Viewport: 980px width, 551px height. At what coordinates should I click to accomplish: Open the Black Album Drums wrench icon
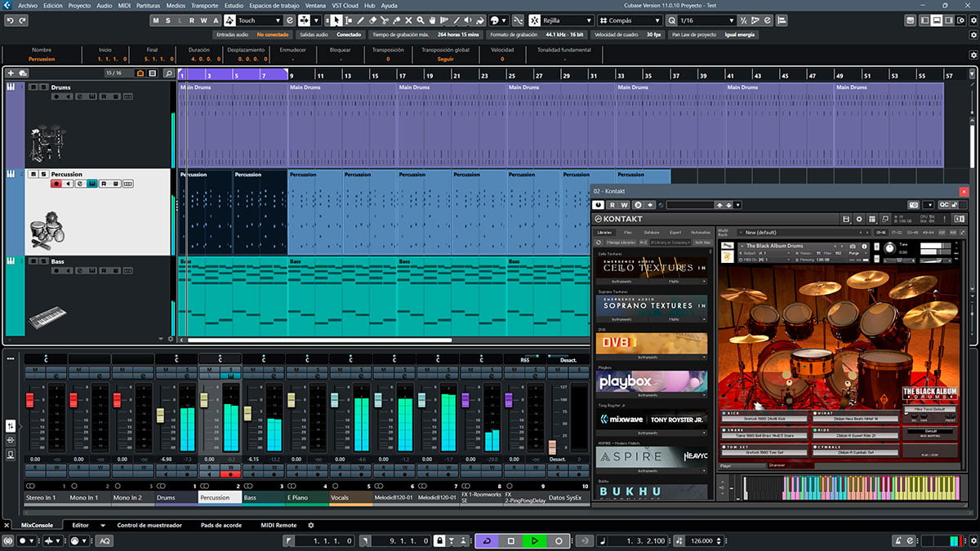pos(728,246)
